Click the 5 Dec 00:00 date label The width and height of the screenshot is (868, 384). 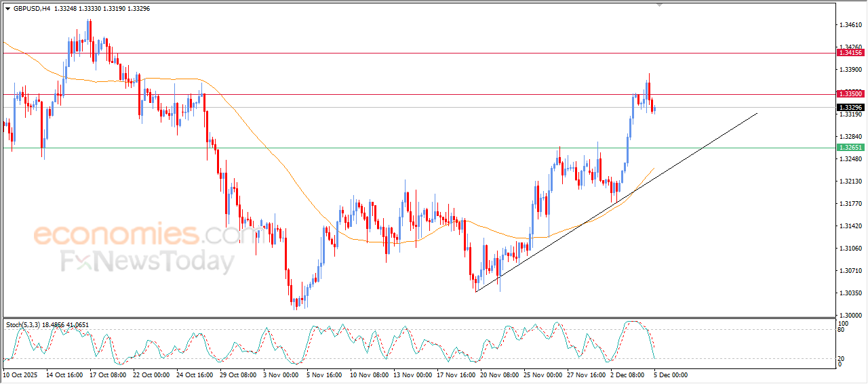pos(671,374)
